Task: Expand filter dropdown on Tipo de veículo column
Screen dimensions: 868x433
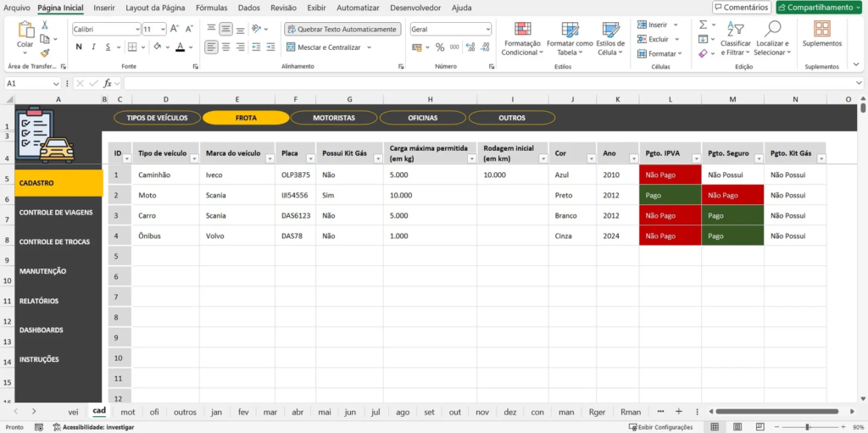Action: point(192,158)
